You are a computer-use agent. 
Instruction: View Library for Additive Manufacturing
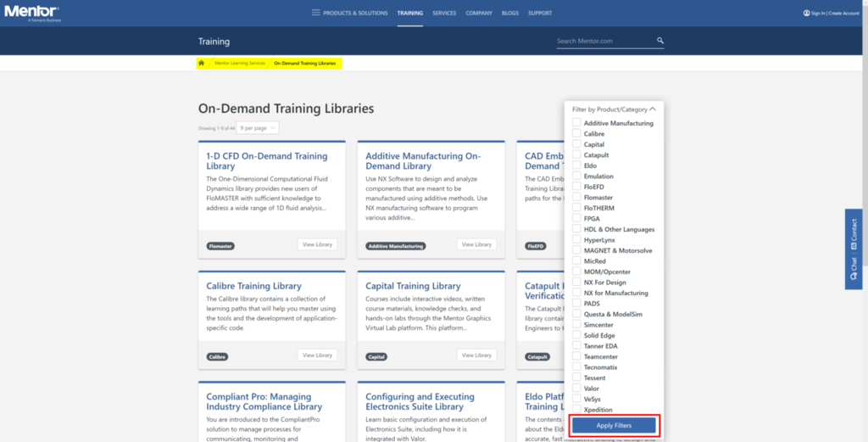coord(476,244)
